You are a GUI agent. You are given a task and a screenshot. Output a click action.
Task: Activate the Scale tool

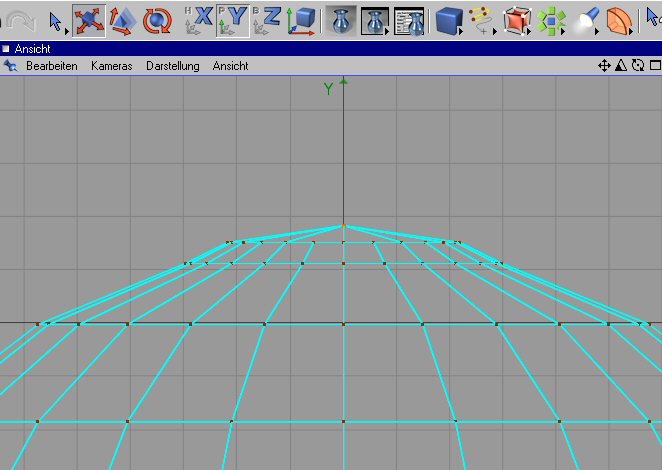point(122,19)
